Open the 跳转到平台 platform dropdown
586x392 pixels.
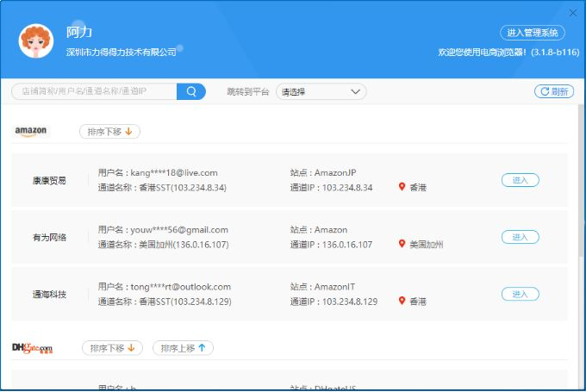321,91
